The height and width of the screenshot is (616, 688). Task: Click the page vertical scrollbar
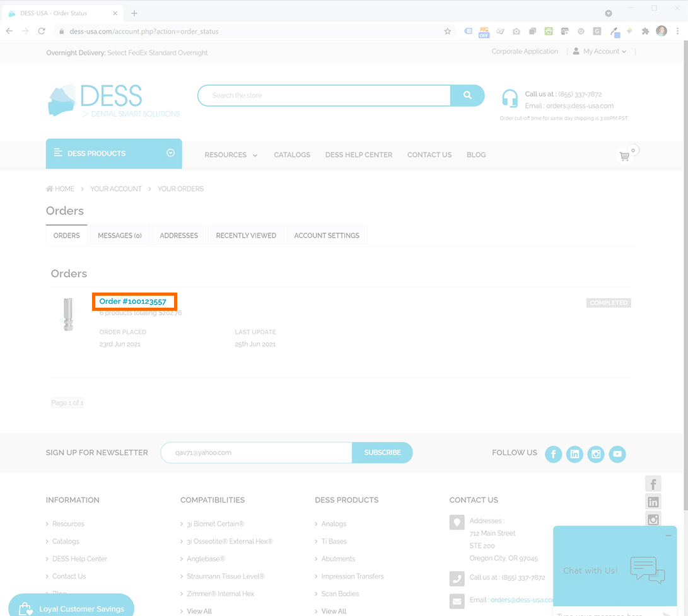click(685, 276)
